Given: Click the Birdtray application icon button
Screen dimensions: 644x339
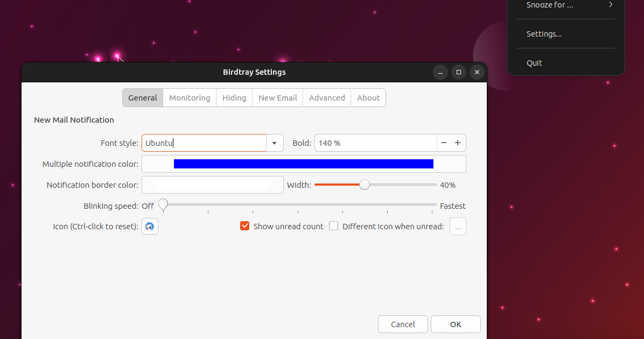Looking at the screenshot, I should [149, 226].
